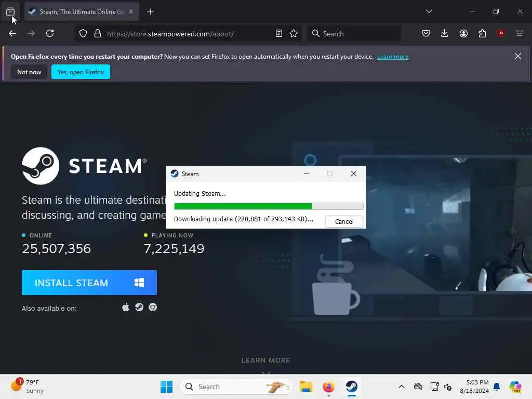
Task: Click the Firefox Search box
Action: pos(354,34)
